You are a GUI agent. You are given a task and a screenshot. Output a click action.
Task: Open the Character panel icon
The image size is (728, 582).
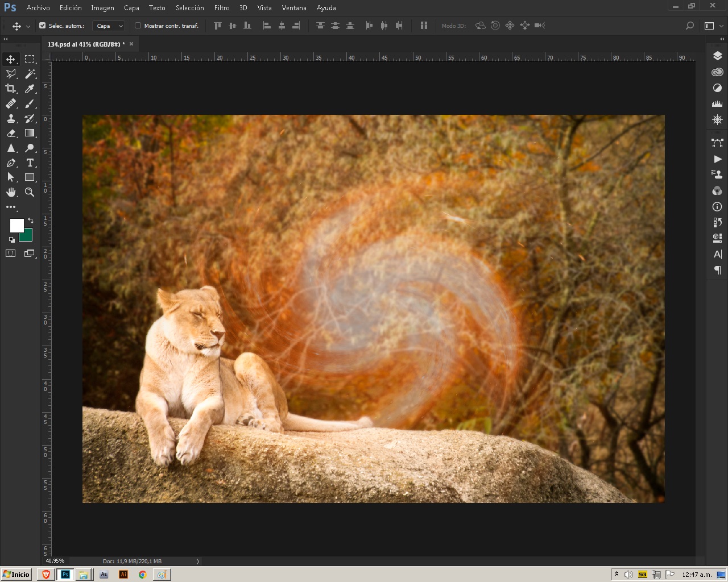pos(717,254)
